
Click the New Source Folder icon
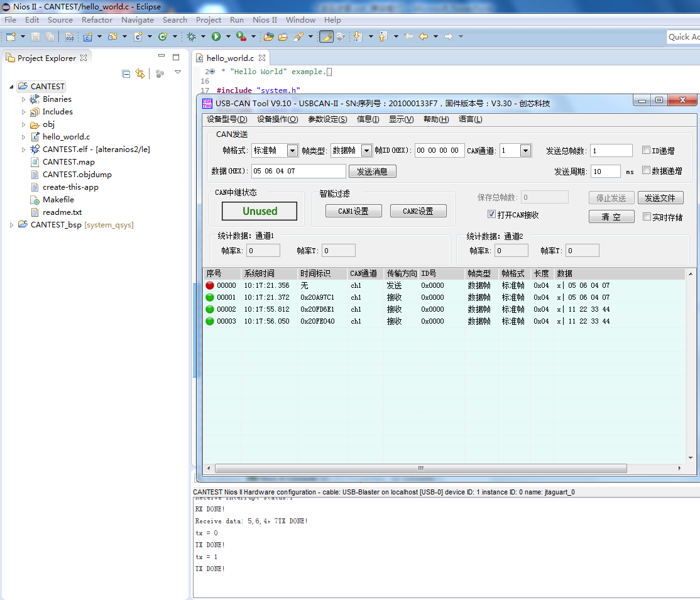pos(113,36)
